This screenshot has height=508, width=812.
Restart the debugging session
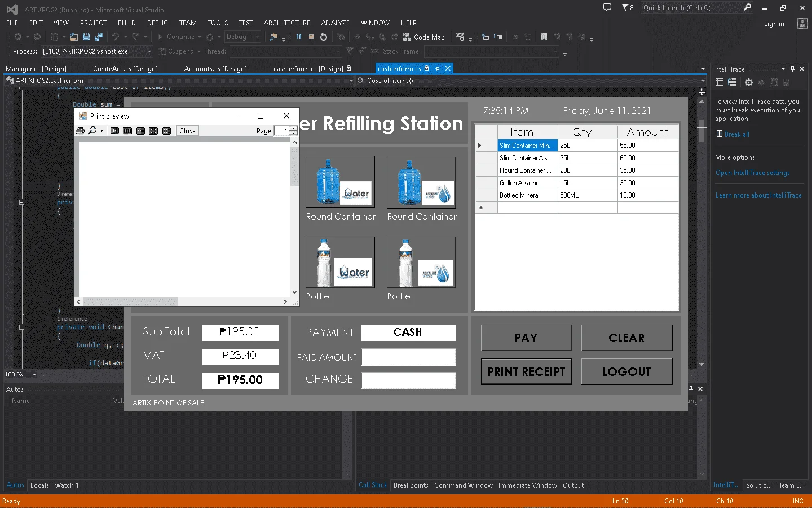(324, 37)
